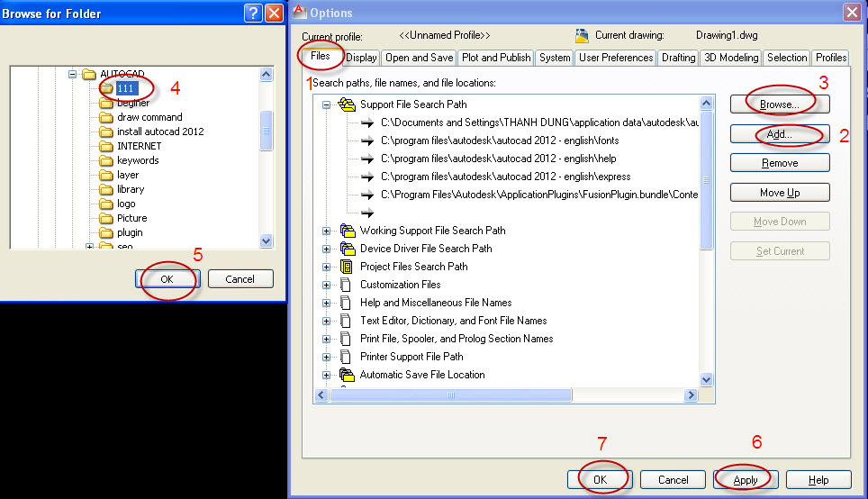Expand Working Support File Search Path
Viewport: 868px width, 499px height.
(327, 231)
